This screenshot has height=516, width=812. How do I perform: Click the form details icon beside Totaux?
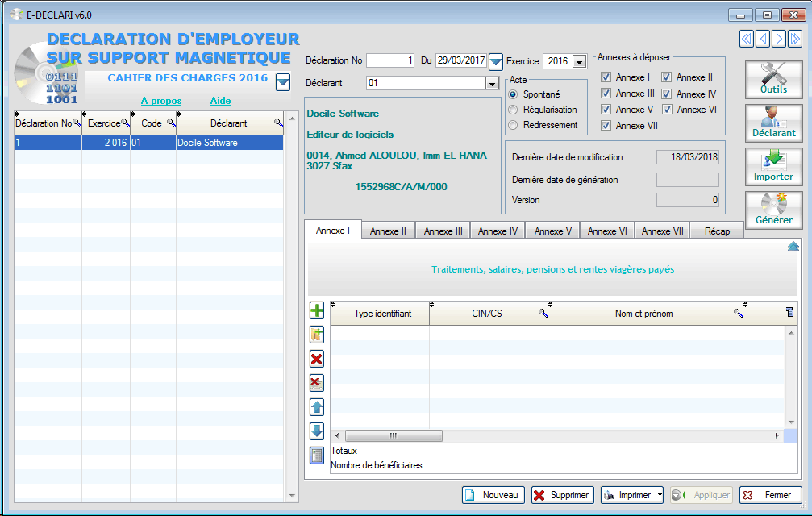pyautogui.click(x=316, y=455)
